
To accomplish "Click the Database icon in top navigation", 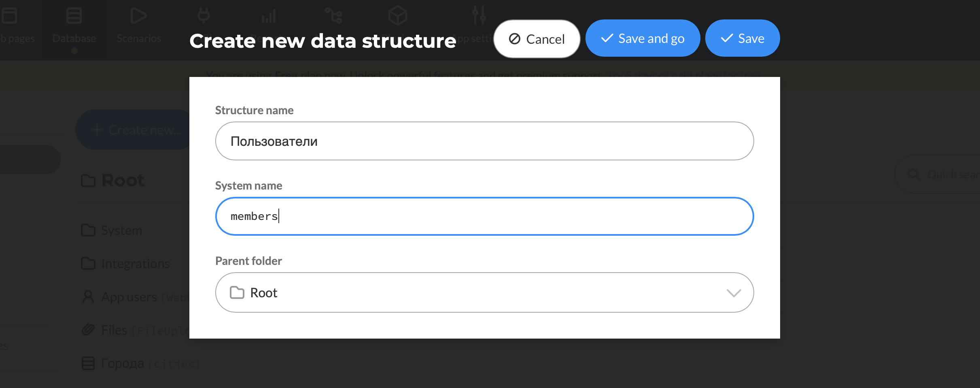I will (74, 16).
